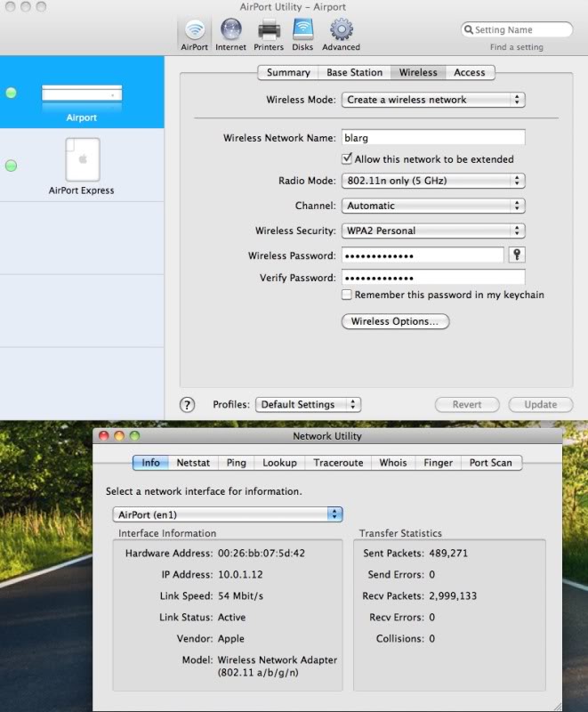Image resolution: width=588 pixels, height=712 pixels.
Task: Open the Profiles Default Settings dropdown
Action: [308, 405]
